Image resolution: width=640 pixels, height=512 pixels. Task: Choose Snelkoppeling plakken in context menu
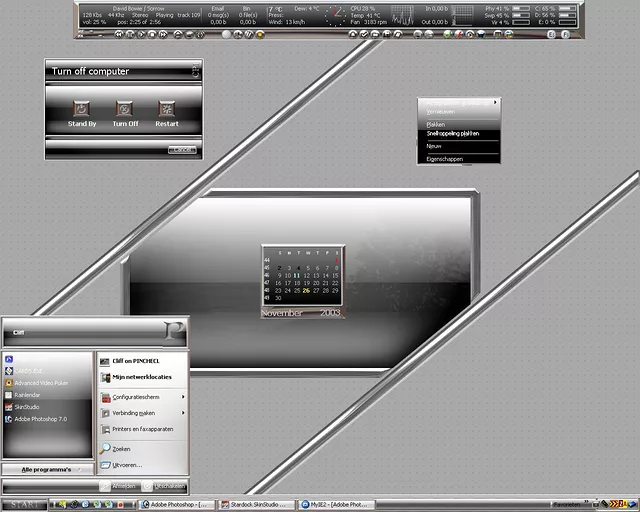pyautogui.click(x=453, y=133)
